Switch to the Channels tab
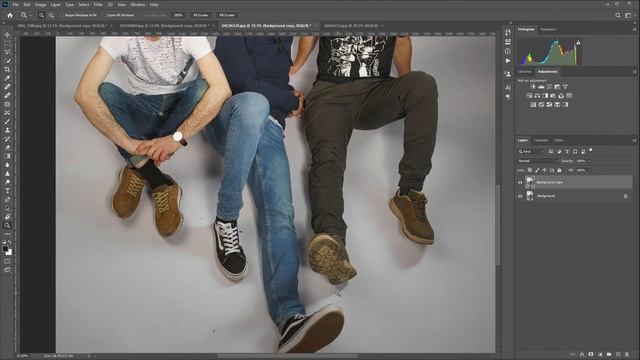The width and height of the screenshot is (640, 360). click(541, 140)
